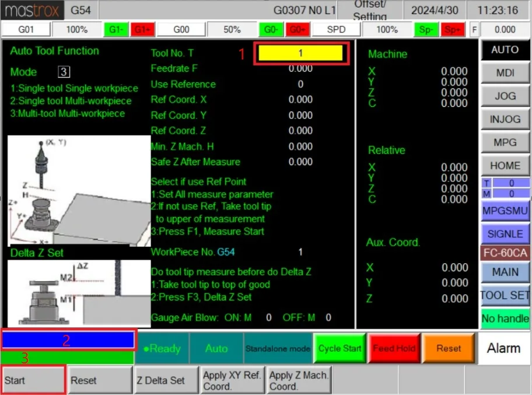Activate HOME mode
The image size is (532, 395).
click(x=505, y=166)
